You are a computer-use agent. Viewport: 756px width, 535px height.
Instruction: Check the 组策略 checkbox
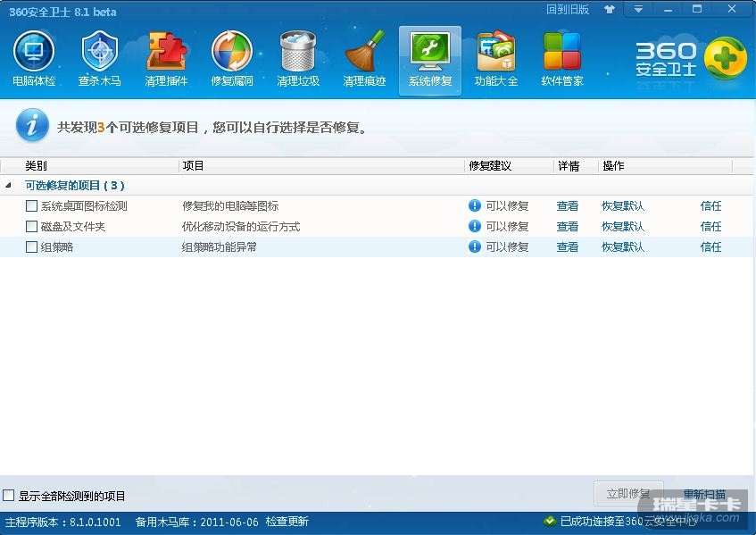[31, 247]
